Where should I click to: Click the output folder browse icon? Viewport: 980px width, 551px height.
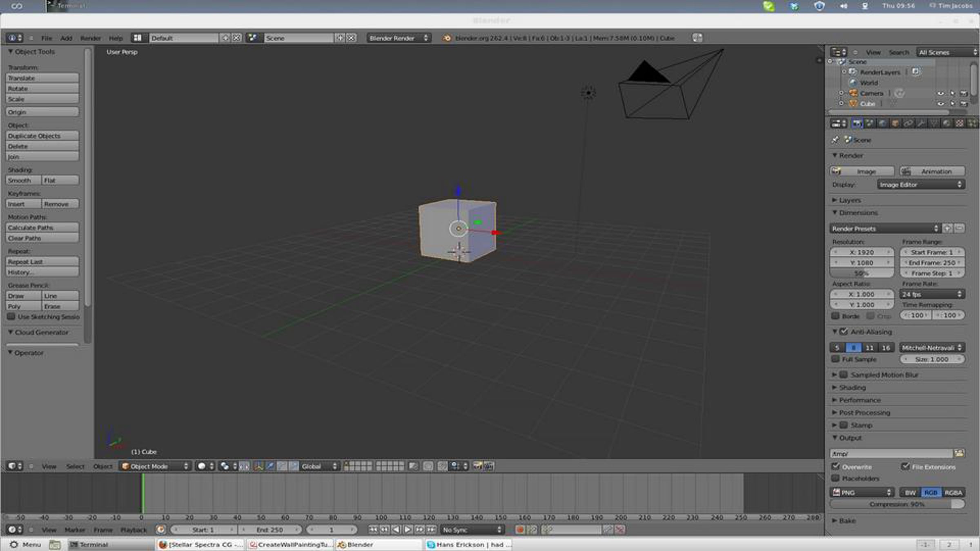click(959, 453)
